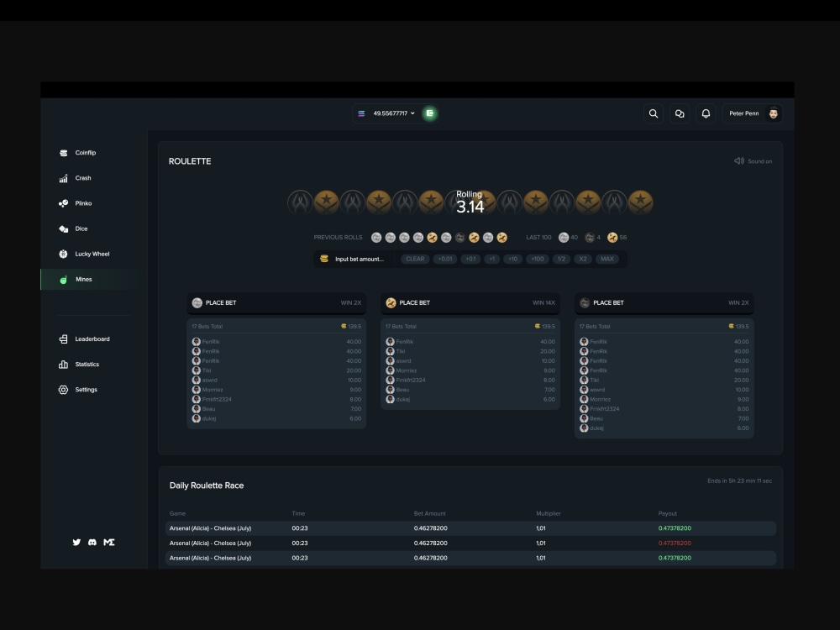Go to the Dice game
Screen dimensions: 840x630
[81, 228]
